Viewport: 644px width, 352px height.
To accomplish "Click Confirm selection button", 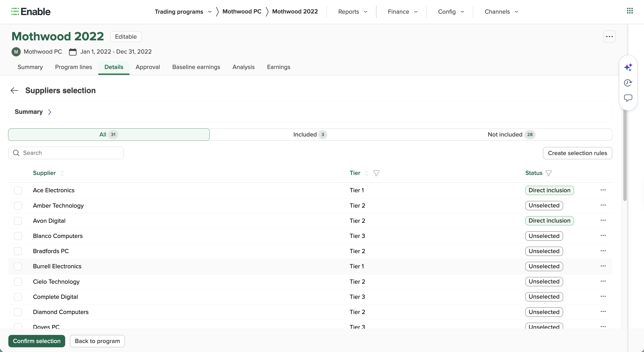I will pyautogui.click(x=37, y=341).
